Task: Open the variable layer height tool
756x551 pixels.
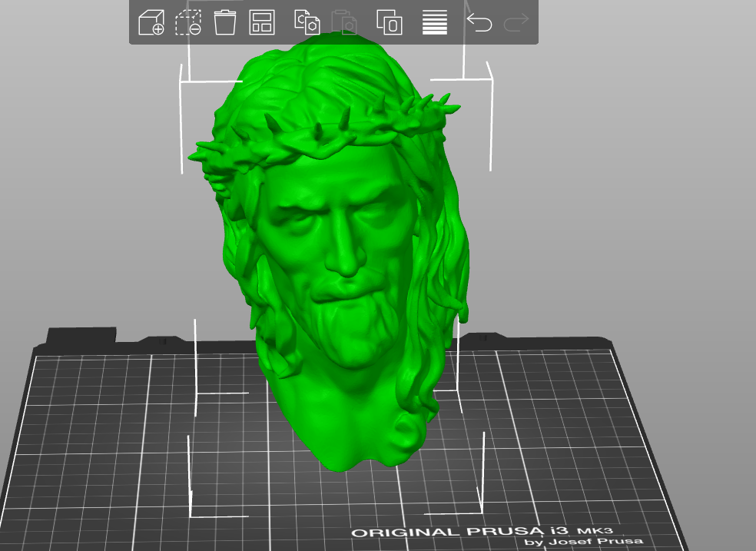Action: coord(435,22)
